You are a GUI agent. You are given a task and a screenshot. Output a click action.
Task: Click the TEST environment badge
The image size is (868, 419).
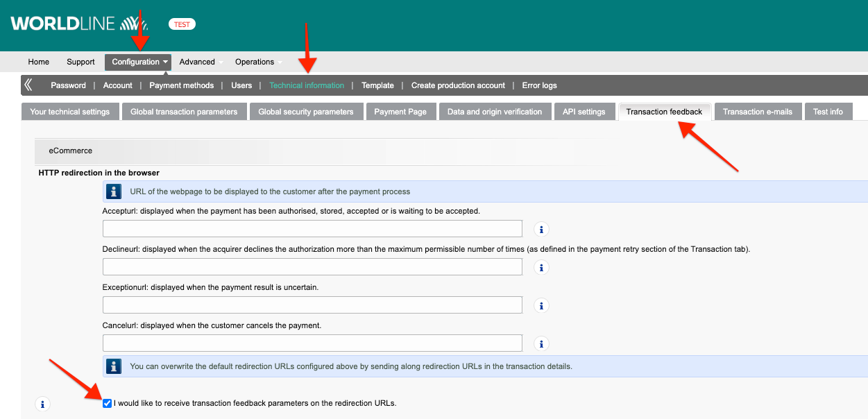[x=181, y=24]
